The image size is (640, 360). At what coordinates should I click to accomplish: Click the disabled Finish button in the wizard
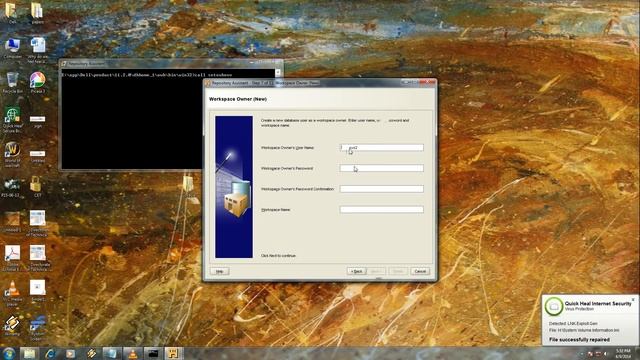coord(398,271)
